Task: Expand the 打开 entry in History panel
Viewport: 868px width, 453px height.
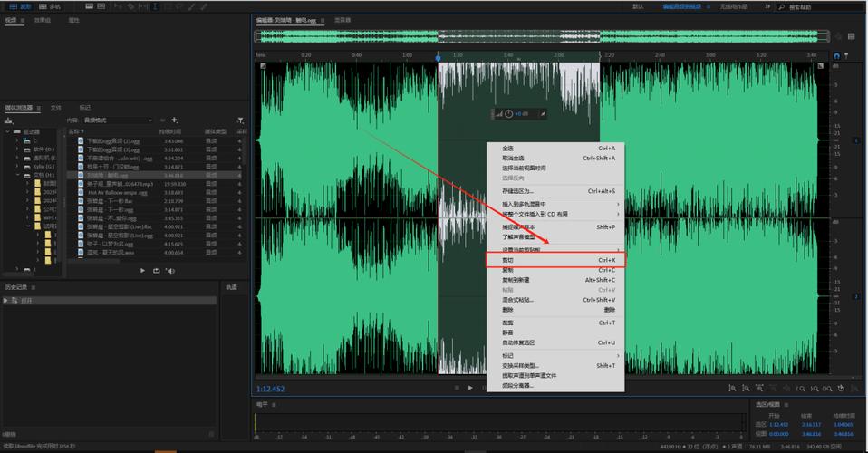Action: tap(5, 300)
